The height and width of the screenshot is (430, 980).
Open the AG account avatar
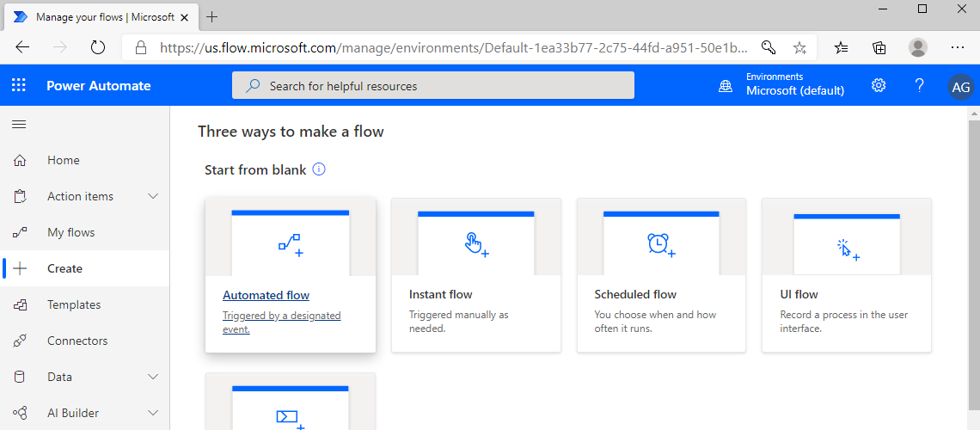(x=960, y=87)
